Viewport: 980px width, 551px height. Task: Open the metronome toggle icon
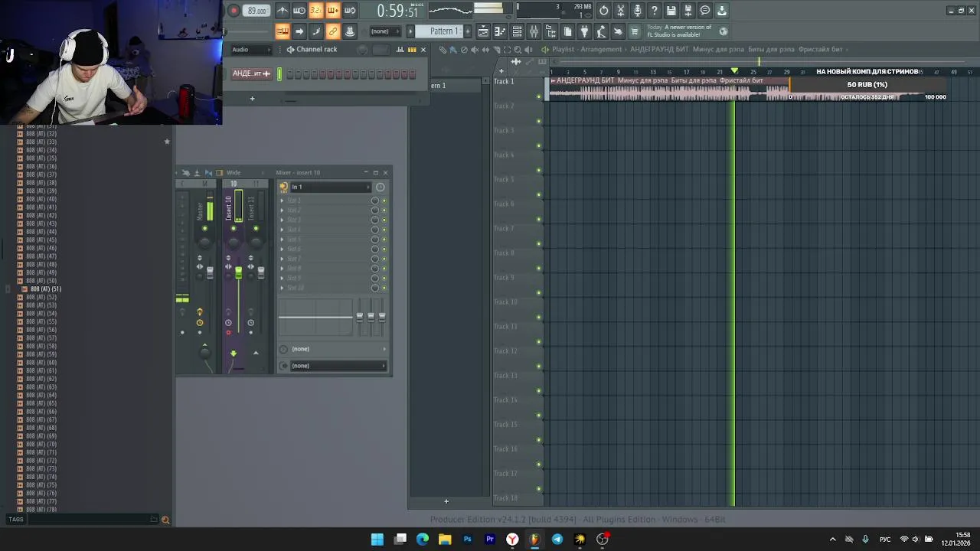click(283, 10)
